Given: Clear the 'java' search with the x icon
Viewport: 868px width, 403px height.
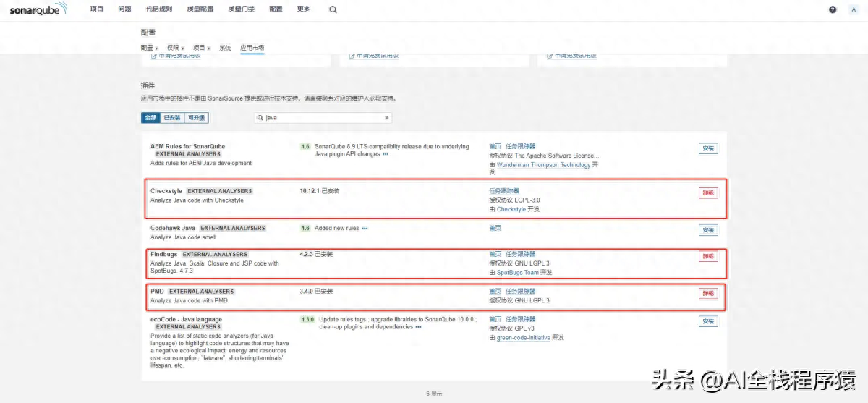Looking at the screenshot, I should 386,117.
